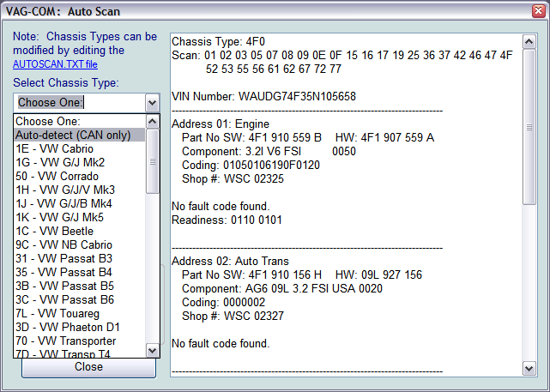This screenshot has width=550, height=392.
Task: Click the chassis list scrollbar thumb
Action: (152, 161)
